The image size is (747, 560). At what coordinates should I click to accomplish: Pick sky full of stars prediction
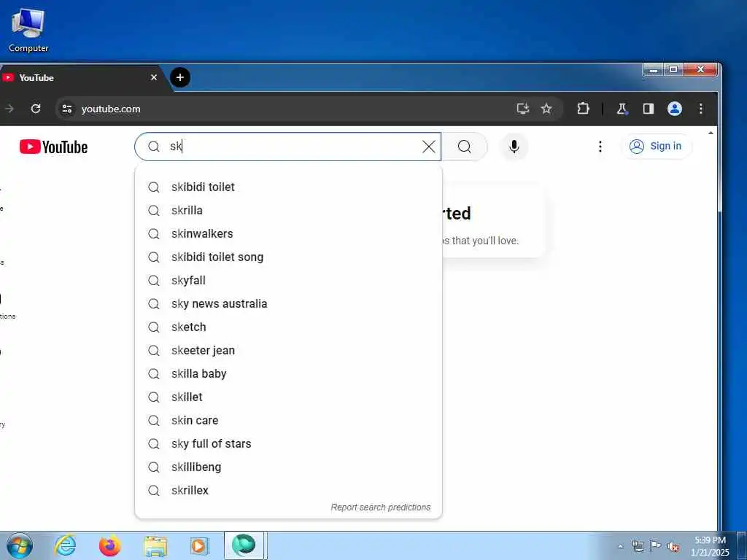tap(288, 443)
